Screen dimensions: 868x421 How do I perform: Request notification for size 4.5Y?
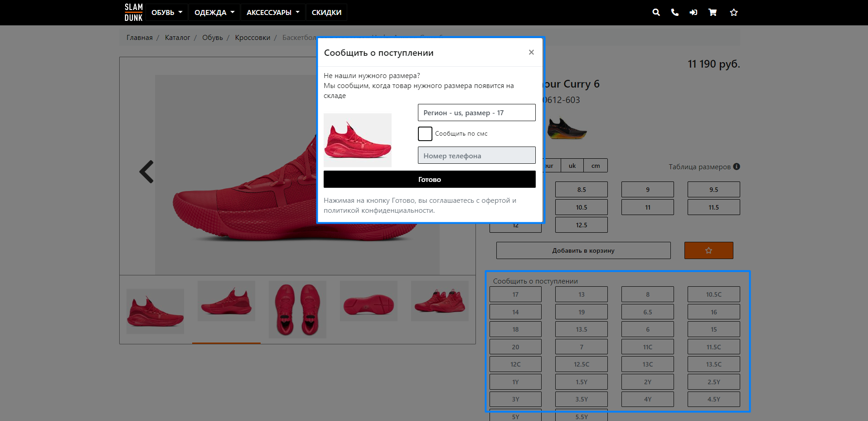(x=714, y=399)
